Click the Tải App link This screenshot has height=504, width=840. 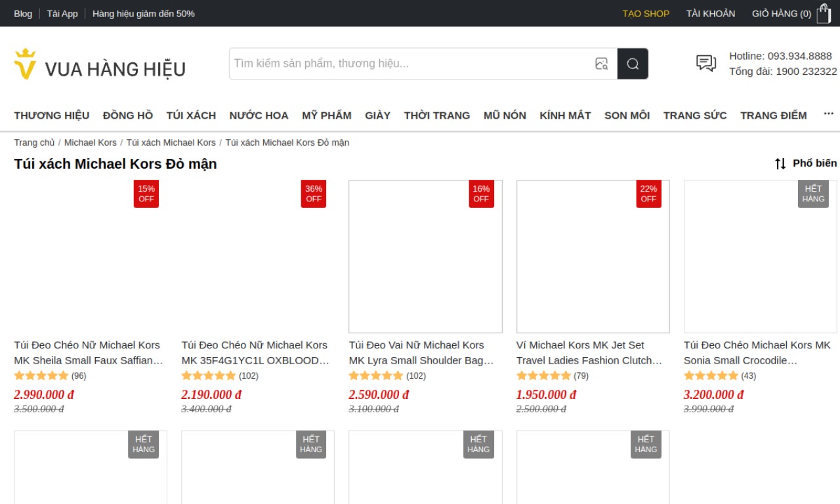click(62, 13)
